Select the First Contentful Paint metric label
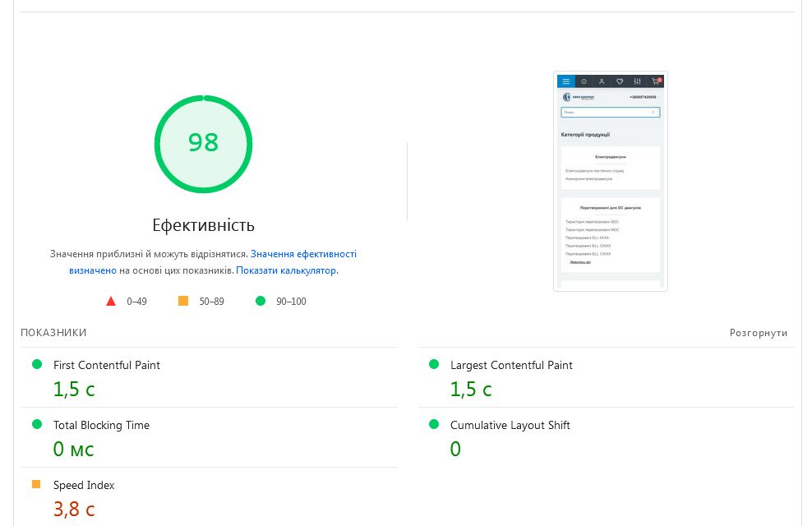The width and height of the screenshot is (812, 526). [x=107, y=365]
